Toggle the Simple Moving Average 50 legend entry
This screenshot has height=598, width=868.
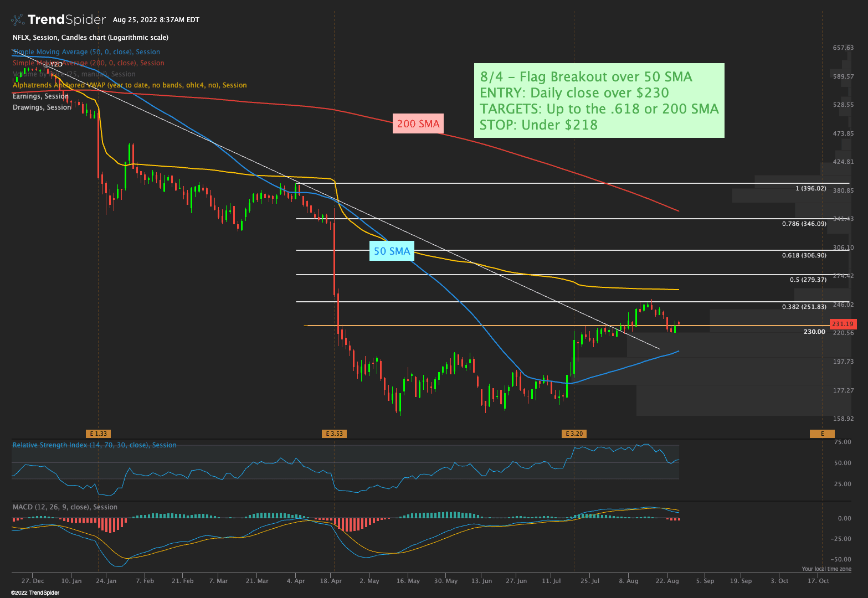point(86,52)
